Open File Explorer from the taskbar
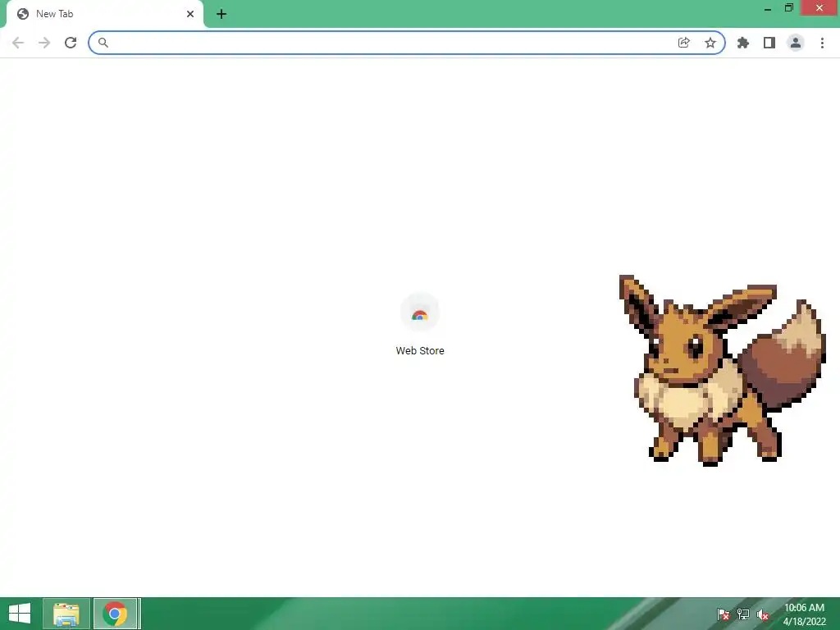Image resolution: width=840 pixels, height=630 pixels. 66,614
